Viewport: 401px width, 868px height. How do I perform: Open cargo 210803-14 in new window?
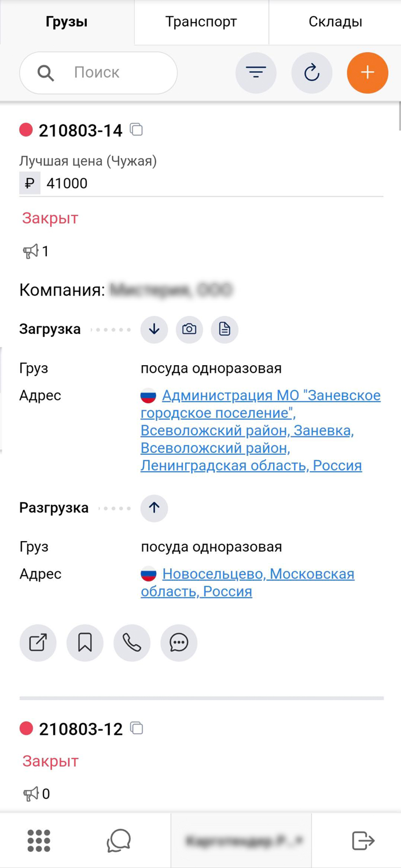pos(38,642)
